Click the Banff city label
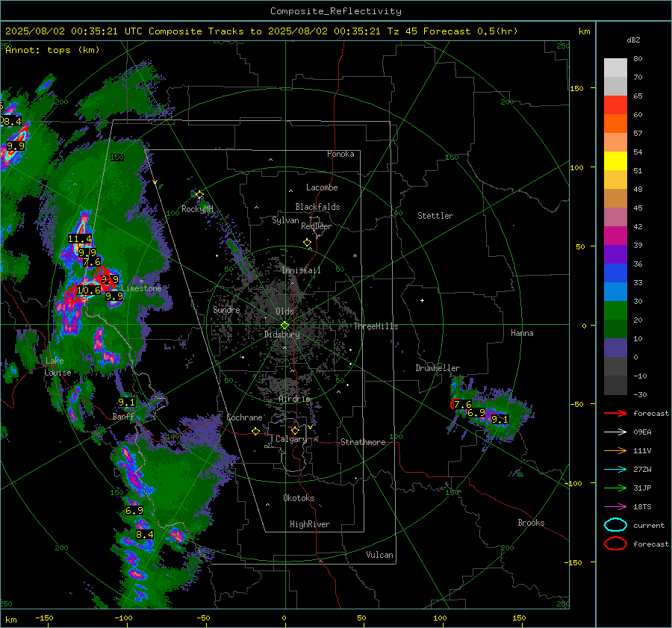The image size is (672, 628). pos(123,417)
